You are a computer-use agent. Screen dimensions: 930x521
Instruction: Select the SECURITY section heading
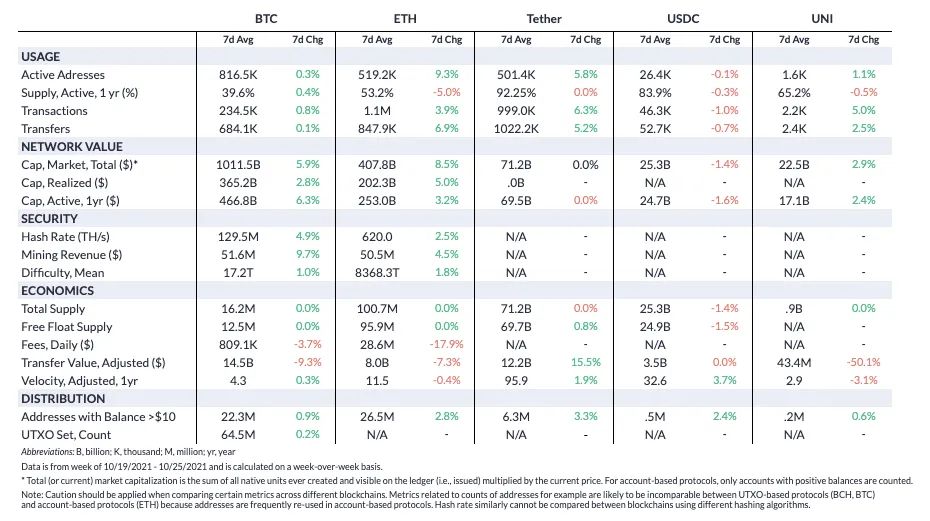point(49,218)
